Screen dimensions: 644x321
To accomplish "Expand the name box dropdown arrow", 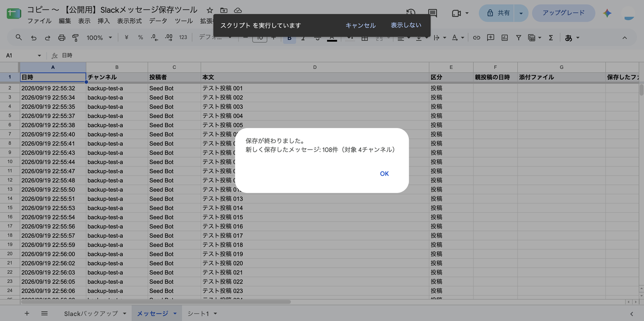I will (39, 56).
